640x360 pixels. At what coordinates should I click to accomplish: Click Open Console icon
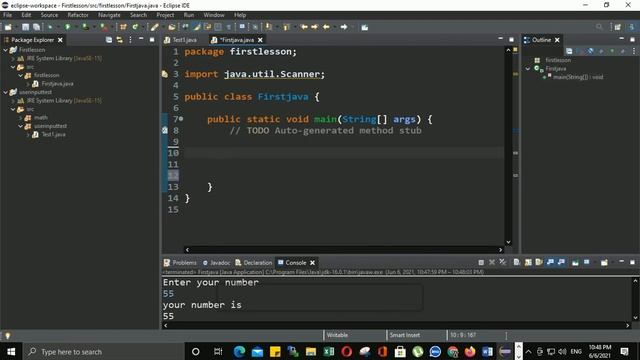click(604, 262)
